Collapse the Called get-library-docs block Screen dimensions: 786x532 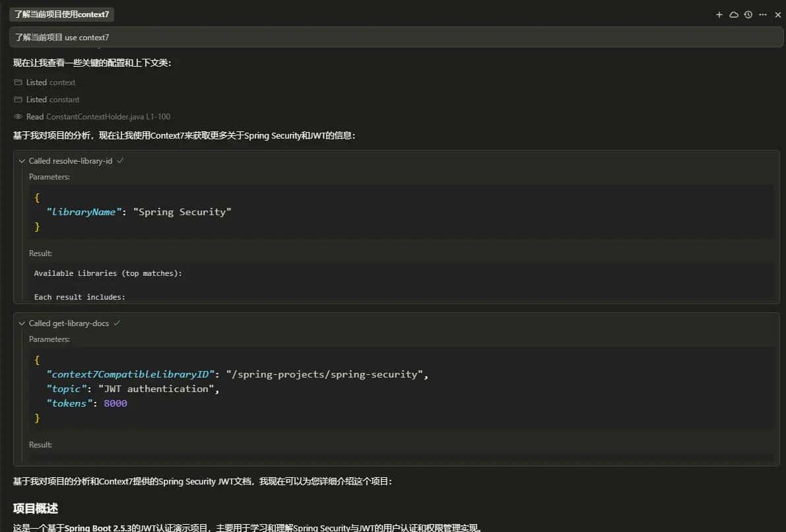pyautogui.click(x=22, y=323)
